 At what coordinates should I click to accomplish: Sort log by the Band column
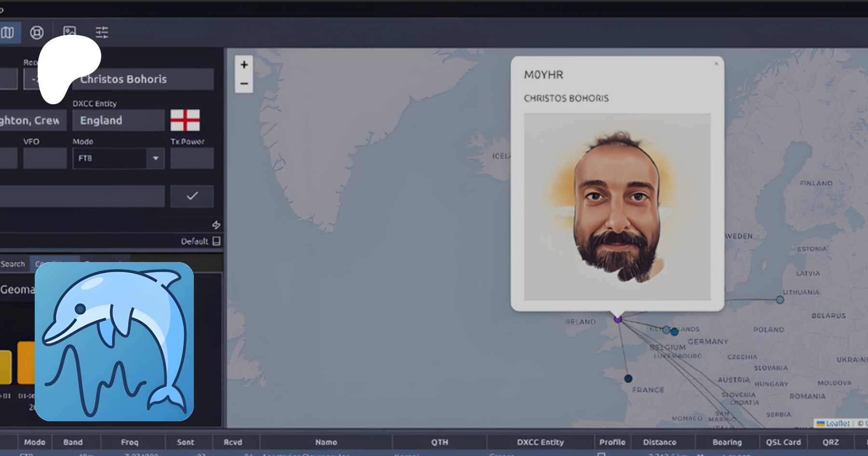pyautogui.click(x=73, y=442)
